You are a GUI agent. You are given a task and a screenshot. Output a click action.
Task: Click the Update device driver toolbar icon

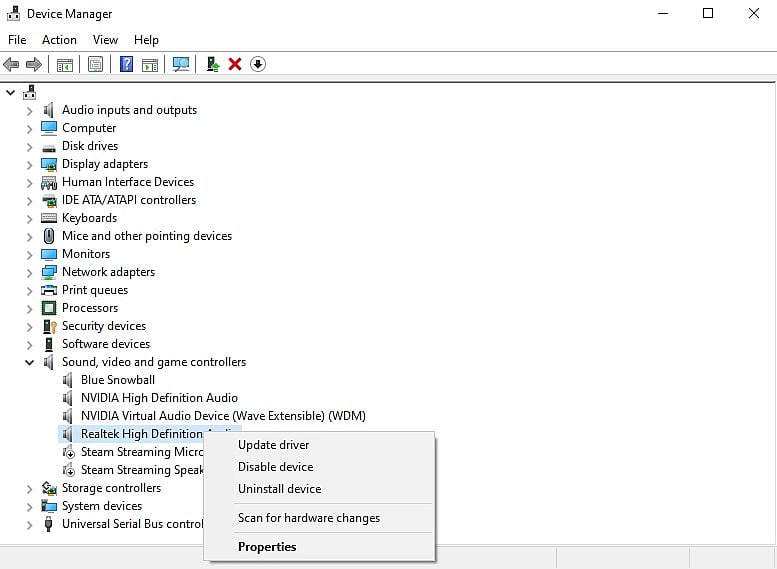pyautogui.click(x=213, y=64)
